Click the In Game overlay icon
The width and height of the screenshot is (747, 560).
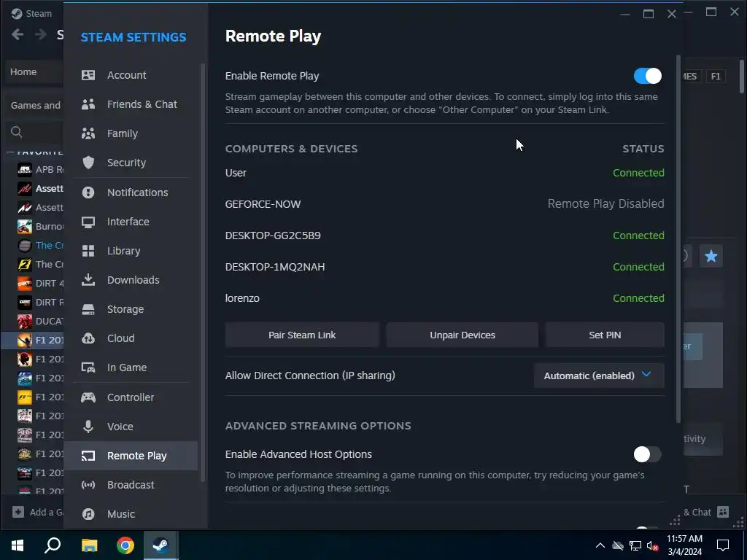[88, 367]
